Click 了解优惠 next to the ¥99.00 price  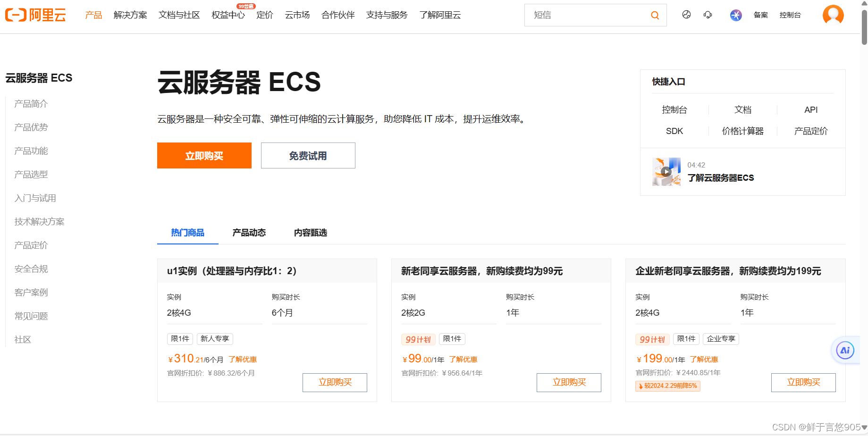pyautogui.click(x=463, y=360)
